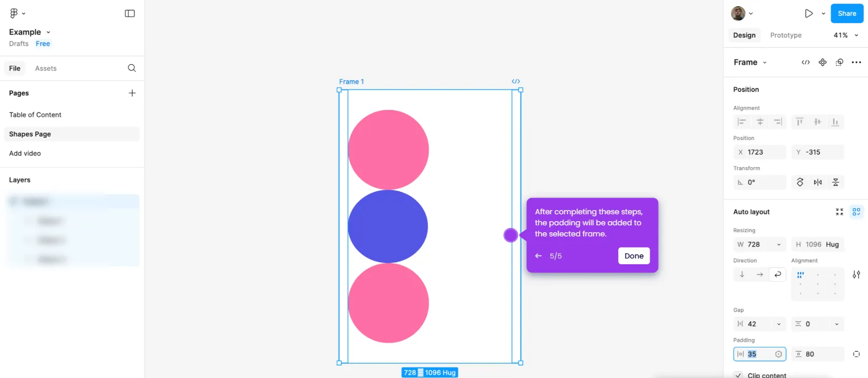Click the collapse icon in the Auto layout header
The height and width of the screenshot is (378, 868).
(x=840, y=212)
